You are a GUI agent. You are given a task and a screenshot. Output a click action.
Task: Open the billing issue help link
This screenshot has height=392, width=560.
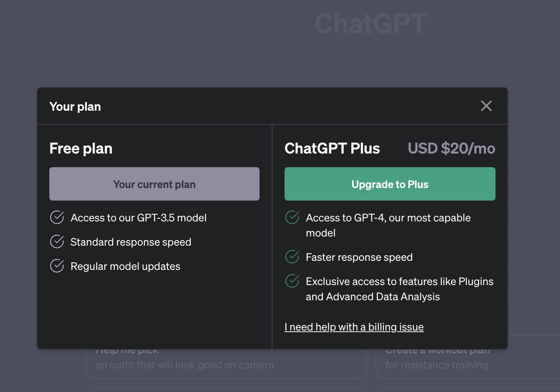tap(354, 327)
